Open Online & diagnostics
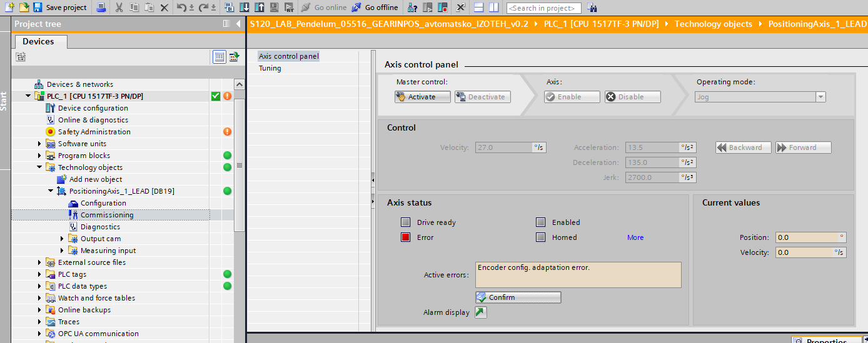868x343 pixels. 93,120
